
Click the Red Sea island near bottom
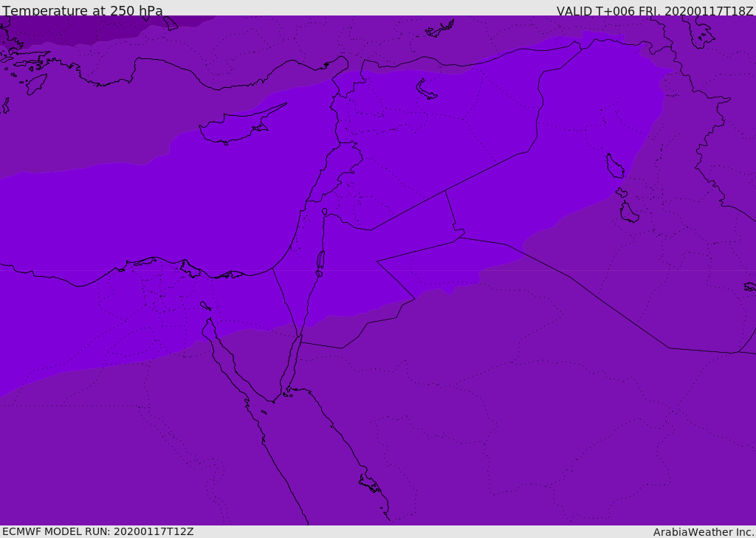(370, 483)
